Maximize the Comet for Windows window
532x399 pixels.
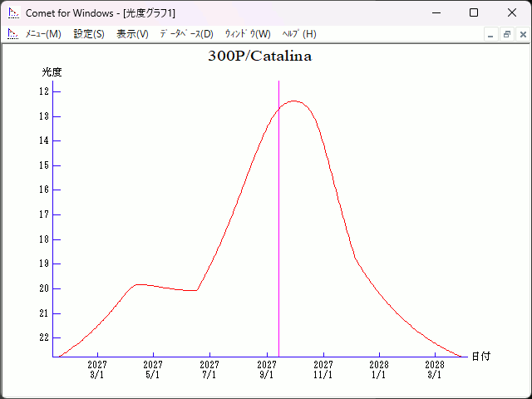[x=473, y=12]
